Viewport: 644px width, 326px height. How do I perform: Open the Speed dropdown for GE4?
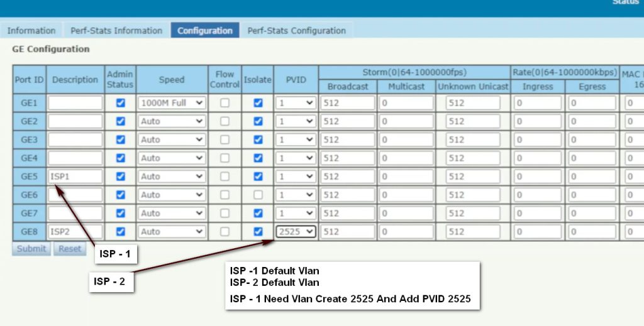click(x=172, y=158)
